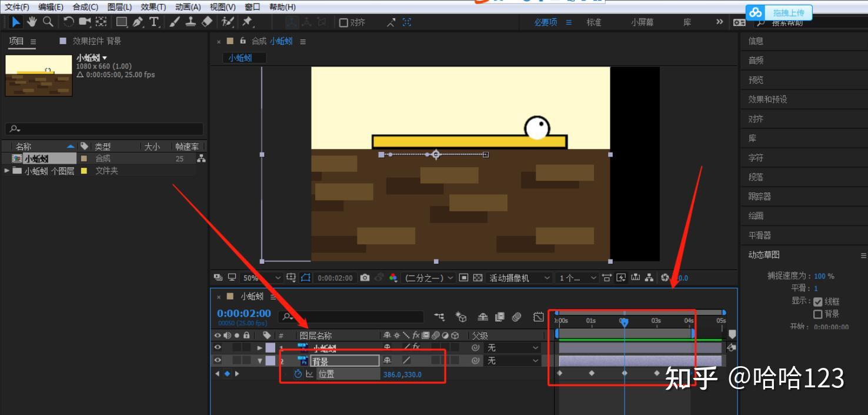
Task: Open the 动画(A) menu
Action: pos(188,7)
